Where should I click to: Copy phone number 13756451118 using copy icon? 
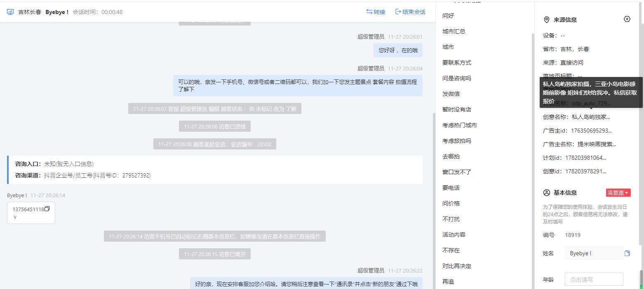[47, 209]
